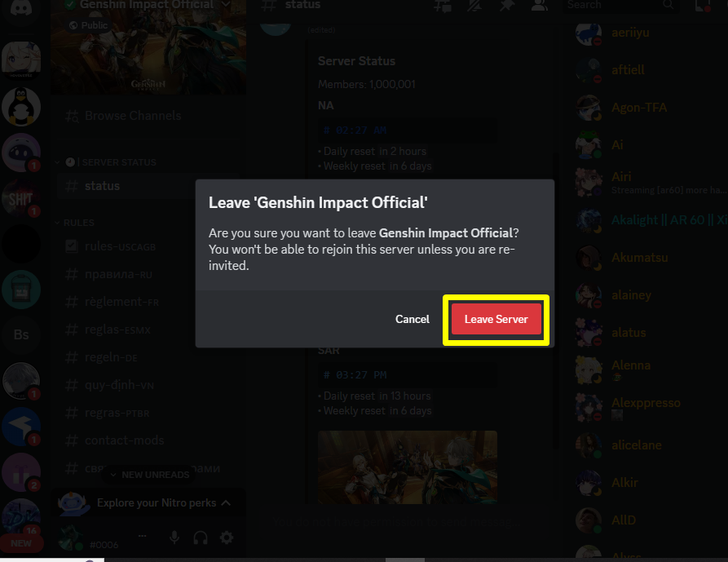The width and height of the screenshot is (728, 562).
Task: Open the anime girl avatar server
Action: click(21, 61)
